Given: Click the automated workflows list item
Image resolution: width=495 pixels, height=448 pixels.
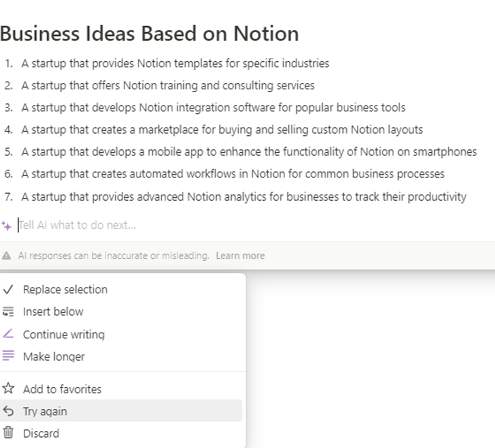Looking at the screenshot, I should [x=233, y=174].
